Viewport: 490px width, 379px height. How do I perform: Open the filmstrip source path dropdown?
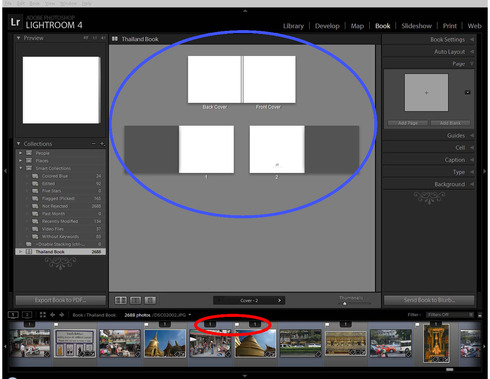(x=190, y=314)
